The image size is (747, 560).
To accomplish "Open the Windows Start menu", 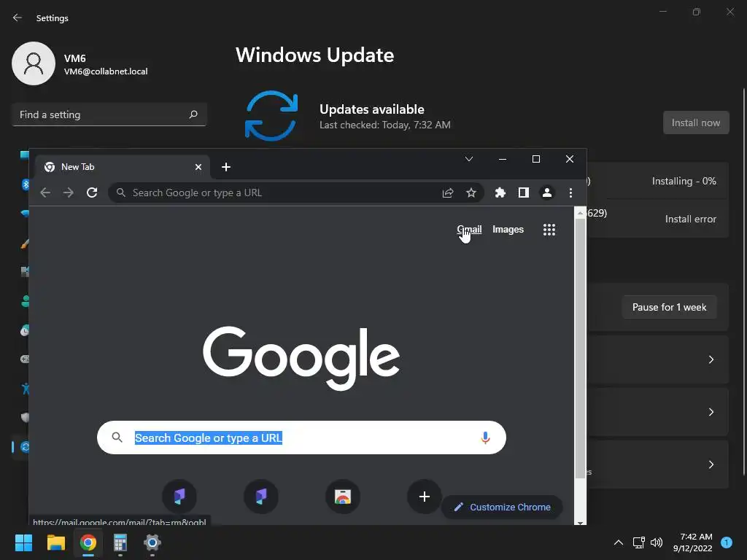I will click(x=23, y=542).
